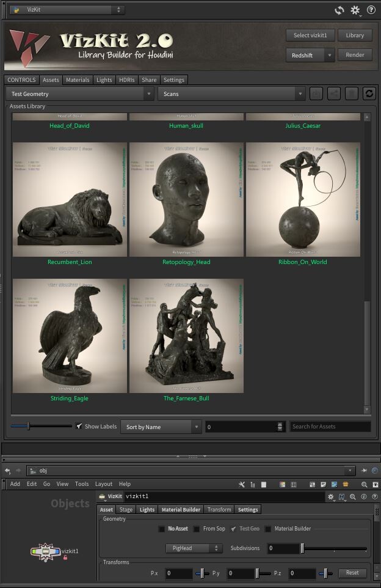Screen dimensions: 381x588
Task: Click the checkbox note icon in network toolbar
Action: [x=324, y=485]
